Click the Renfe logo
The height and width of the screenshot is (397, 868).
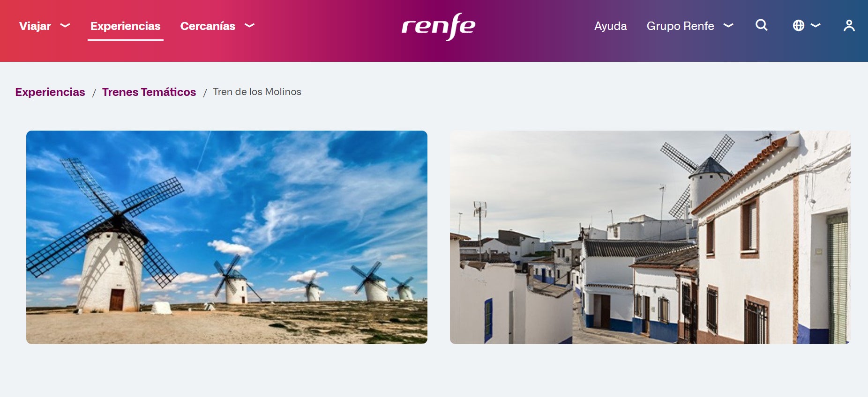pos(439,27)
